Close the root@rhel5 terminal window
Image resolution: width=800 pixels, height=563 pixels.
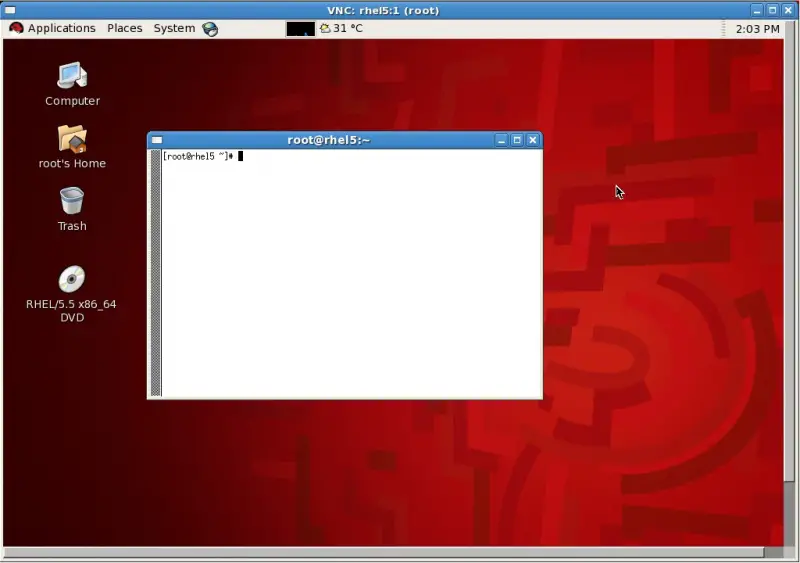click(533, 140)
